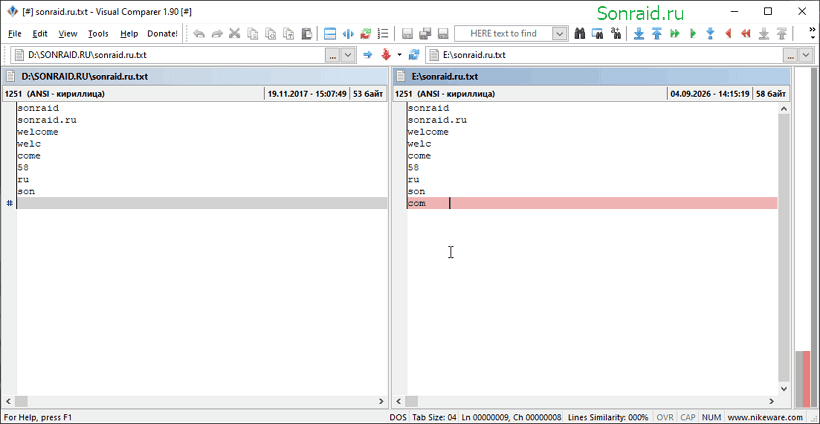Click the red download-arrow icon between paths

[x=386, y=55]
